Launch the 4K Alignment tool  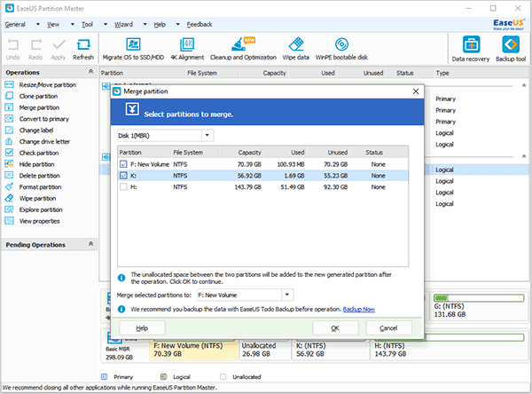(187, 49)
